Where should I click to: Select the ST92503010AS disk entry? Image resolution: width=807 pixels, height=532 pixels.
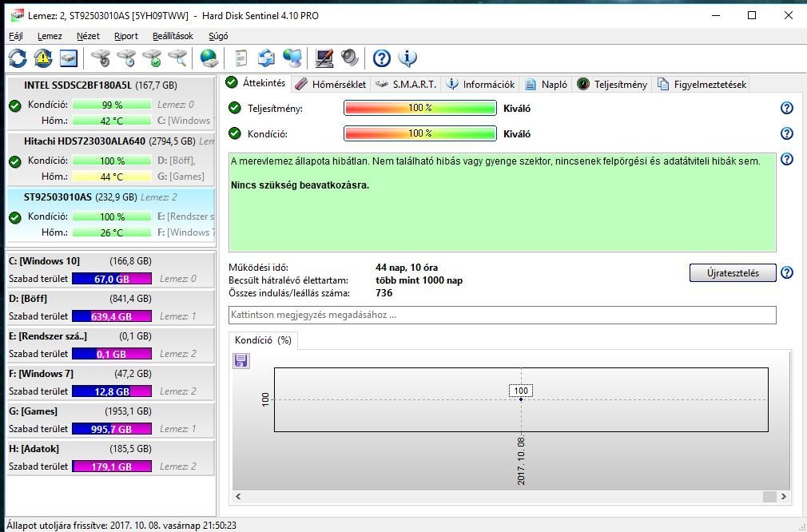pyautogui.click(x=110, y=216)
